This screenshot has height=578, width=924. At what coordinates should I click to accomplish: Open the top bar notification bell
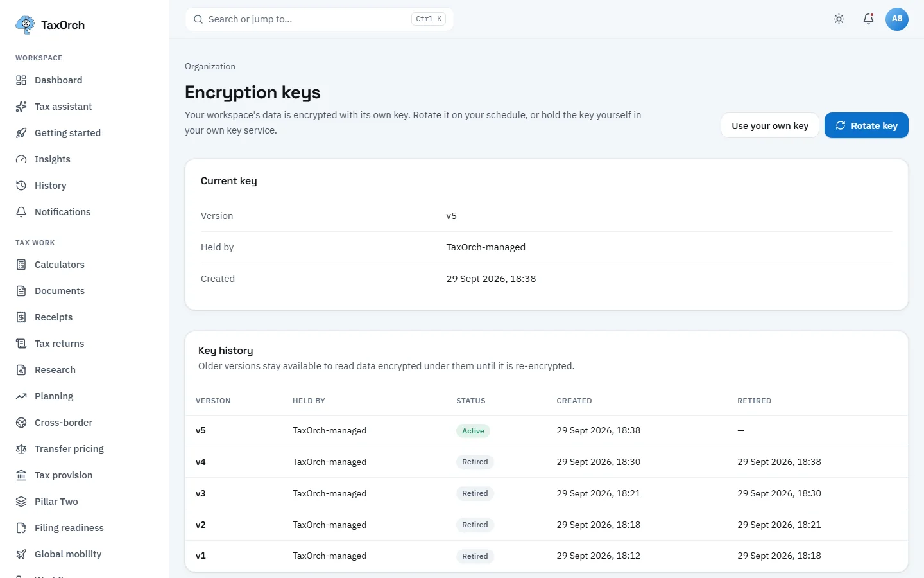868,19
